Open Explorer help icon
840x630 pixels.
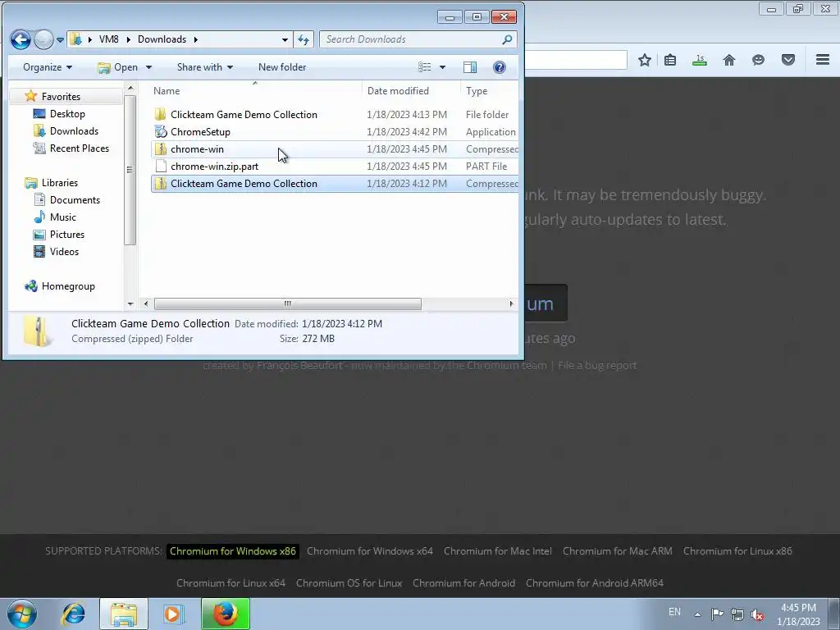pos(500,67)
